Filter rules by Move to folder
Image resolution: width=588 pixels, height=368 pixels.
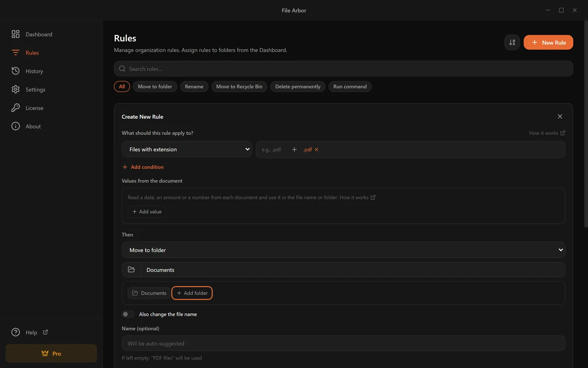tap(155, 86)
